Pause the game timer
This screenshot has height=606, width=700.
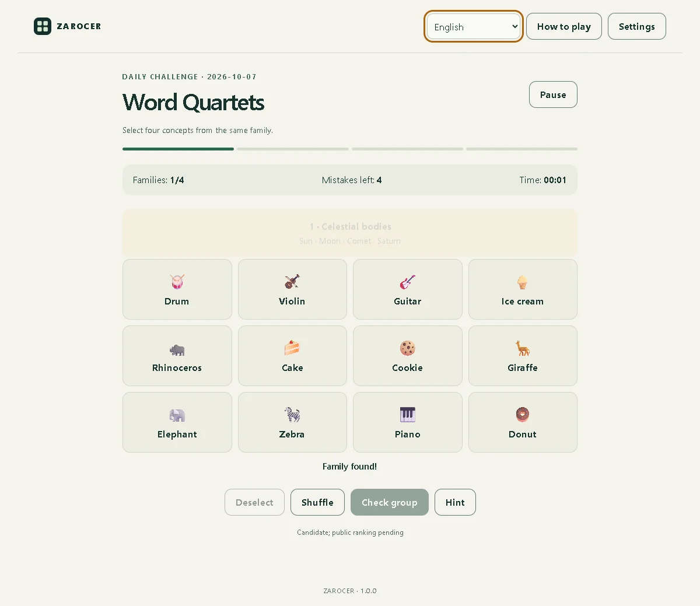[x=553, y=94]
